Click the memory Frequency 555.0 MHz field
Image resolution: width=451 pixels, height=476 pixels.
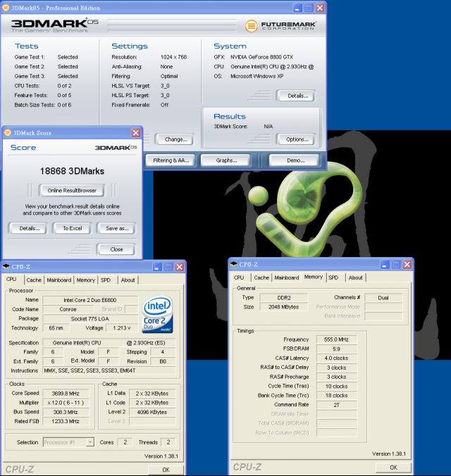[336, 339]
